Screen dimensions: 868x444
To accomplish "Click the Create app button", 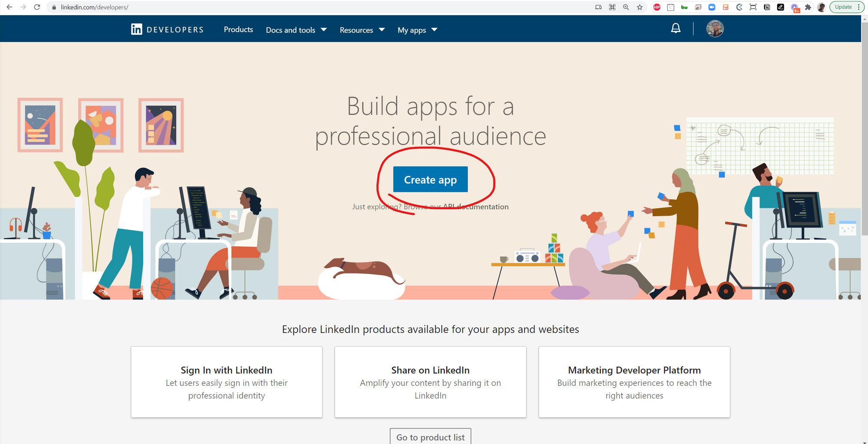I will (x=430, y=179).
